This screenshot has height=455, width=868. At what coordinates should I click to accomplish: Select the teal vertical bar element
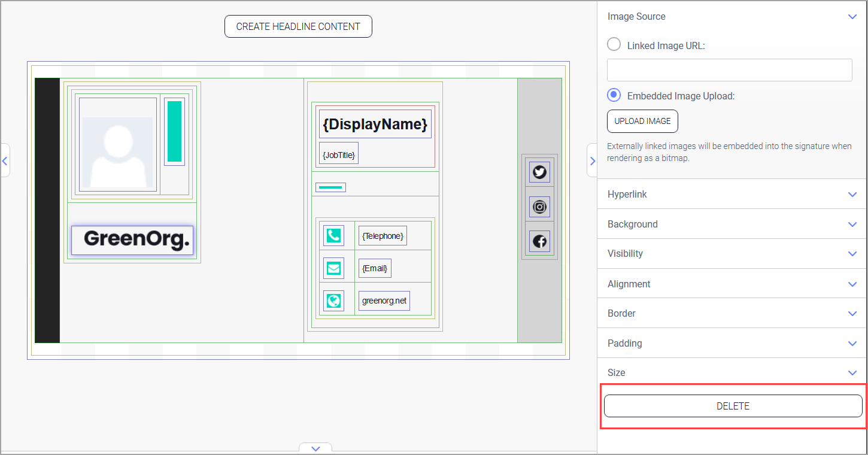point(174,132)
